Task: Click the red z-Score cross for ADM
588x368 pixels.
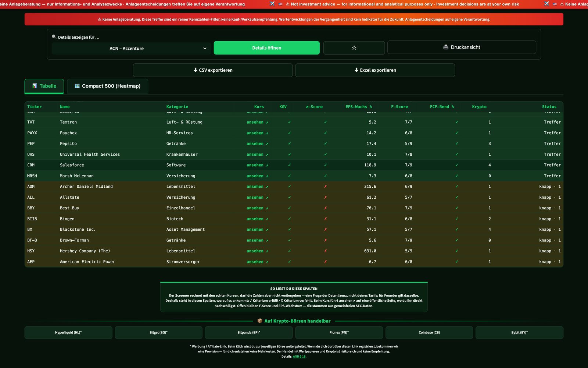Action: click(x=326, y=187)
